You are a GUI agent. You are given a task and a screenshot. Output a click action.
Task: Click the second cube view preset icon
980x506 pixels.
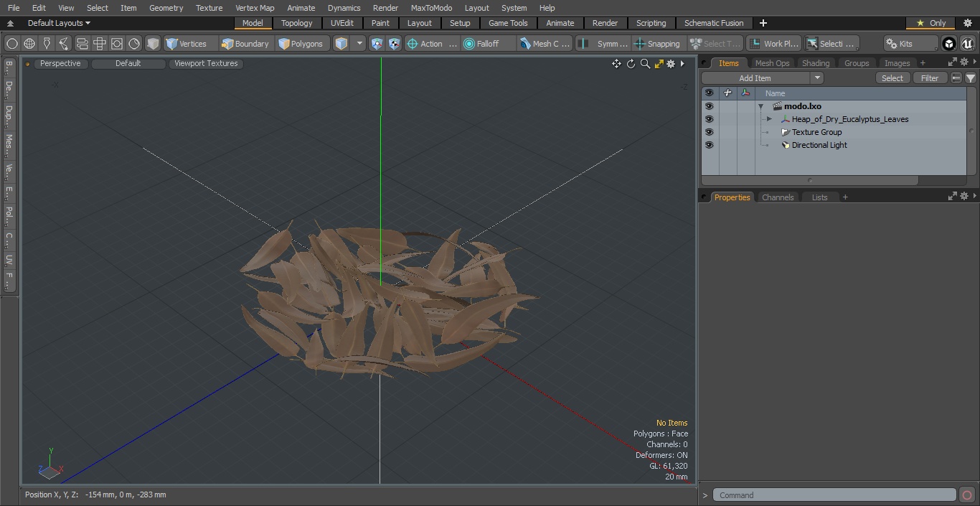tap(395, 44)
